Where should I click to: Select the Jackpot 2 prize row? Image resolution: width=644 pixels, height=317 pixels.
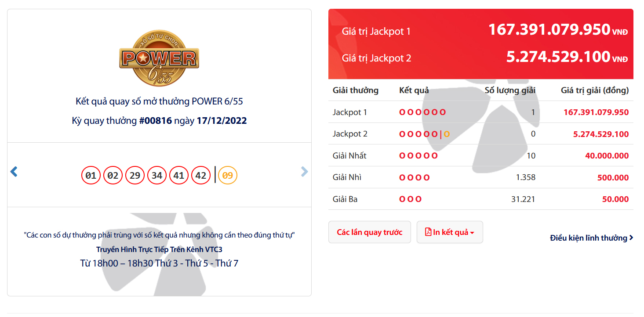coord(481,134)
